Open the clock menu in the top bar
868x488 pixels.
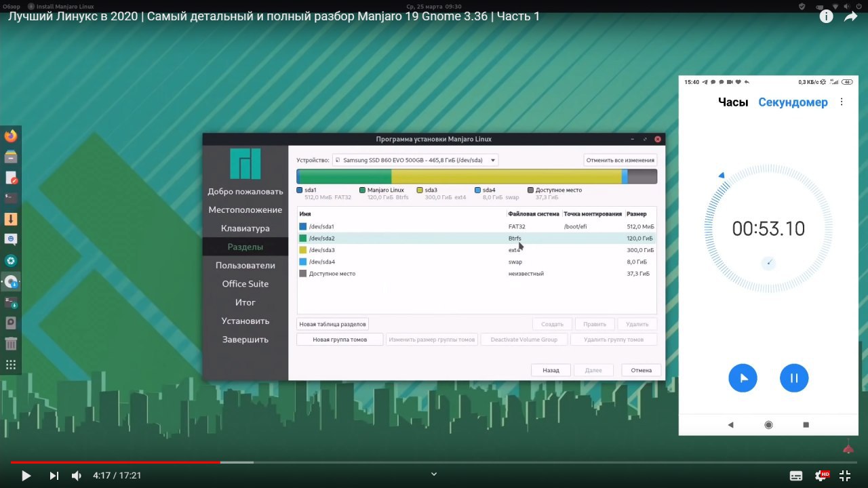(434, 6)
